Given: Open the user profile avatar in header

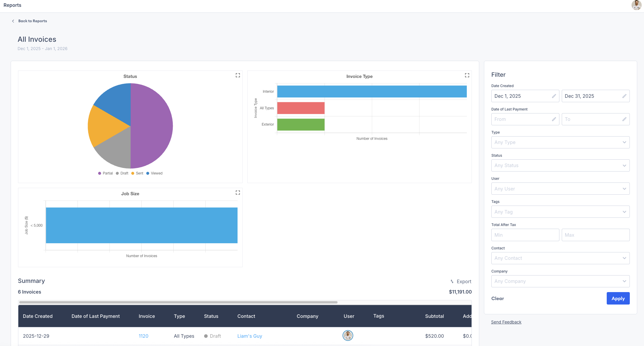Looking at the screenshot, I should pos(636,5).
